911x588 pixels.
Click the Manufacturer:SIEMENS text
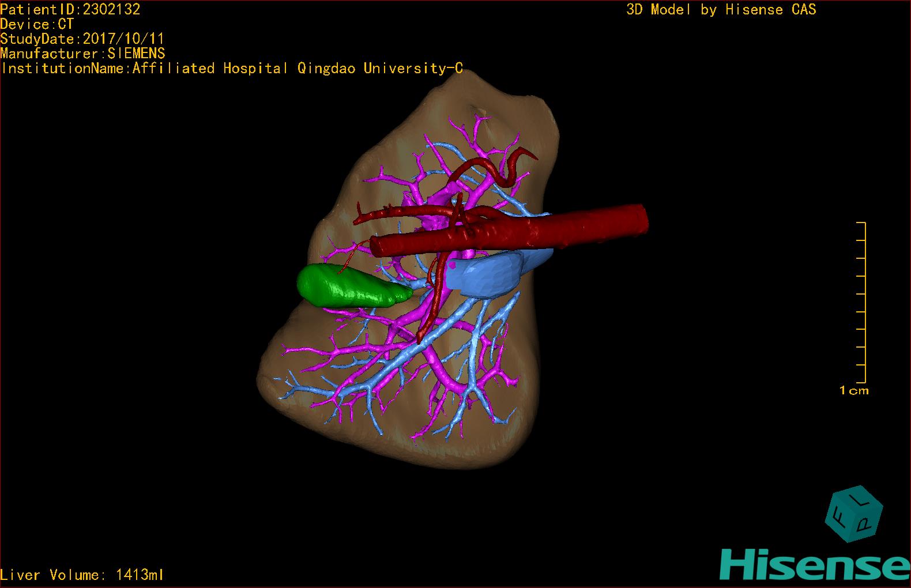[83, 54]
